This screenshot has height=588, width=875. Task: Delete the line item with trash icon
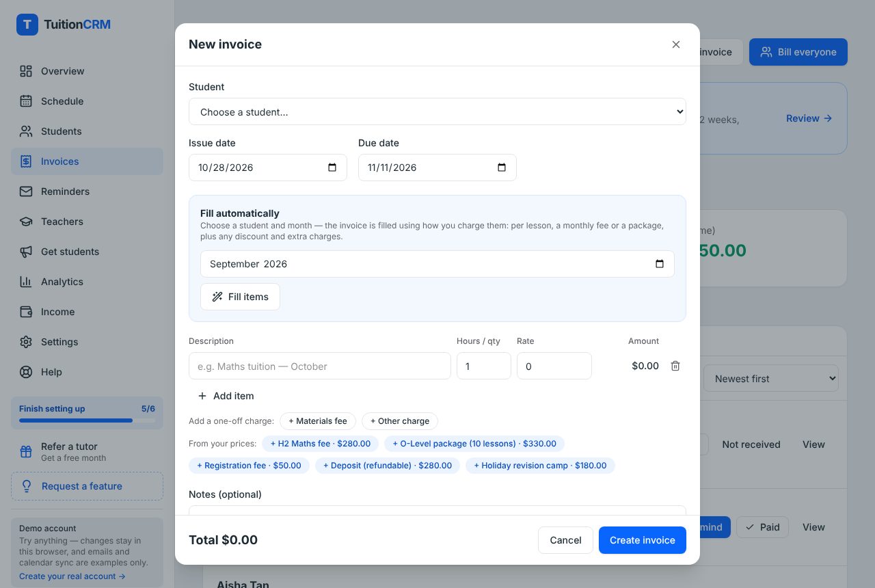675,366
